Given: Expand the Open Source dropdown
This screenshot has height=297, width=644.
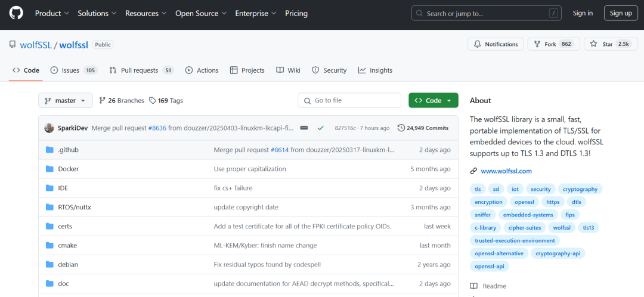Looking at the screenshot, I should point(201,13).
